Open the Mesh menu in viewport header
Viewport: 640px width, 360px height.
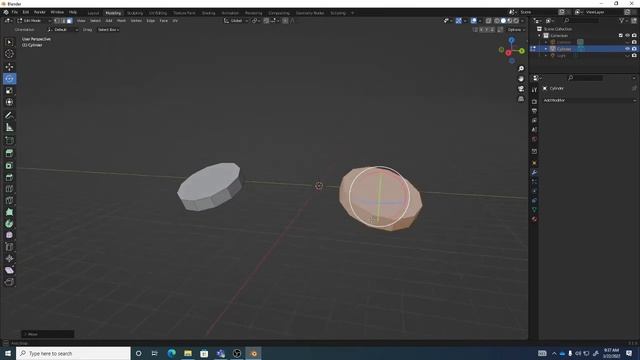[121, 20]
